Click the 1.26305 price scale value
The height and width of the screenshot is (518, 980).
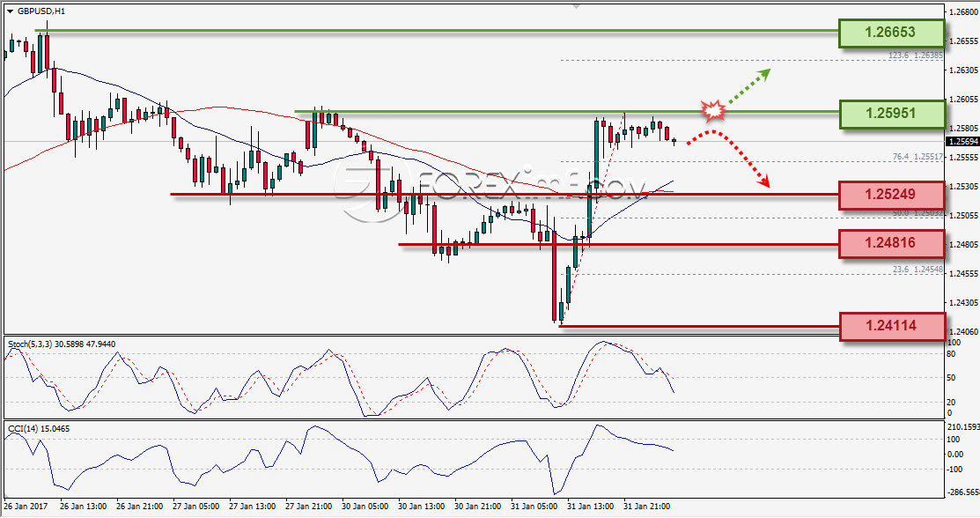tap(963, 70)
